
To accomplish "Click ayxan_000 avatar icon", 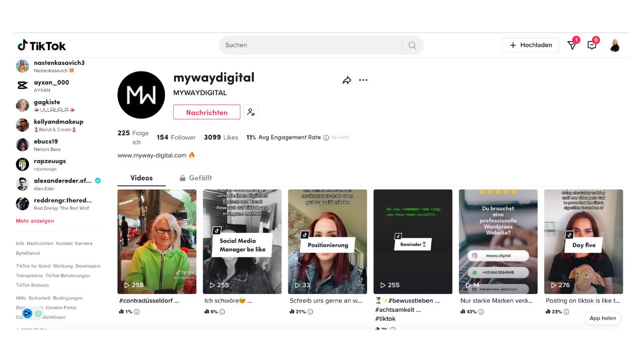I will tap(23, 86).
